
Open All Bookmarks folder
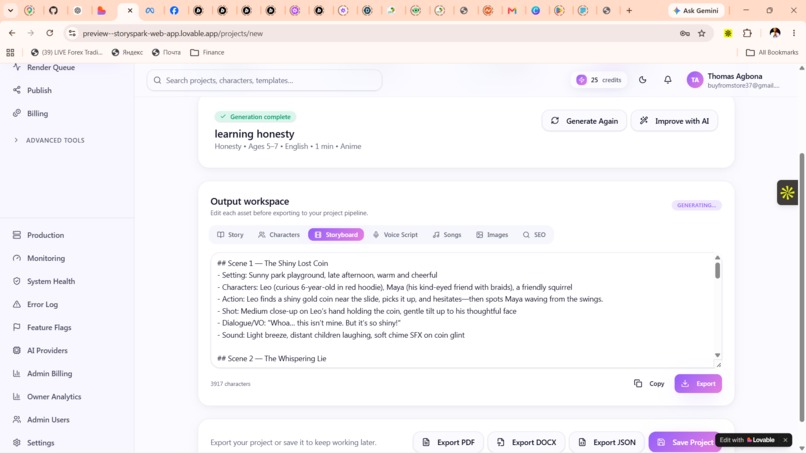point(772,52)
